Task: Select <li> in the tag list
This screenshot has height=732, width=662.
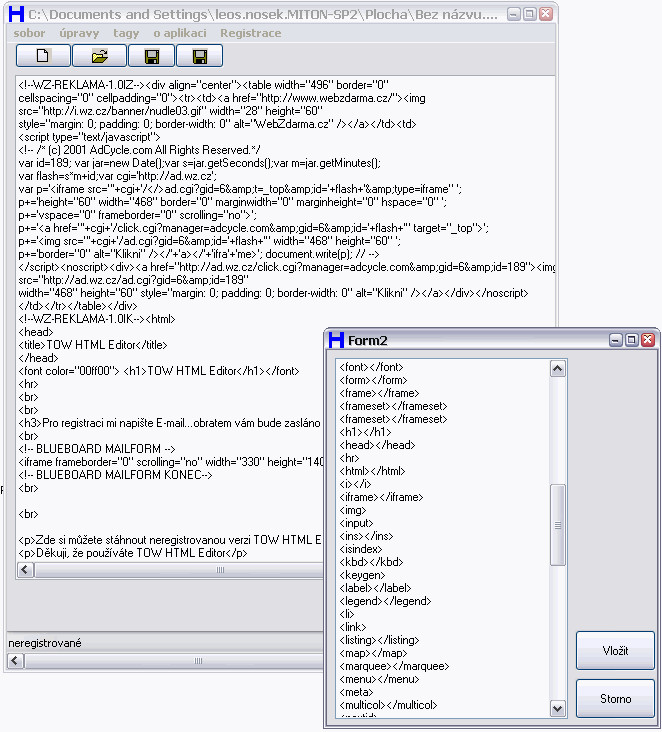Action: coord(346,614)
